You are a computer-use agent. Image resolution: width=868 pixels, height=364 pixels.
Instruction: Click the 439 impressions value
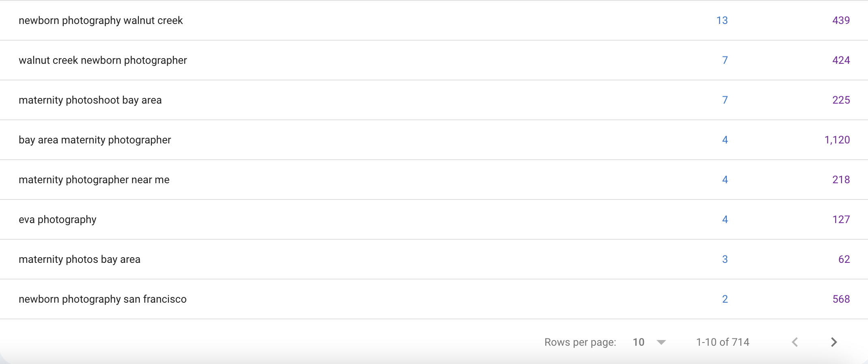(841, 20)
